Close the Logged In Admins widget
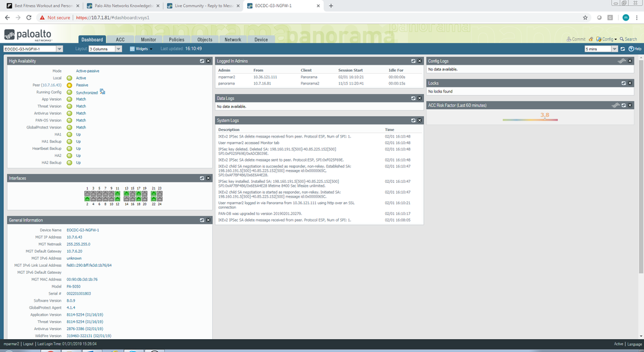 [x=419, y=61]
